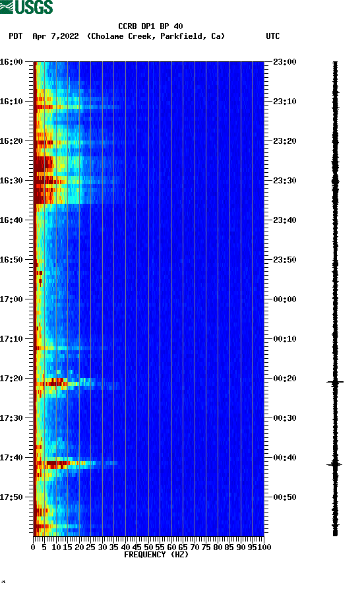Click the 00:50 UTC time label
The width and height of the screenshot is (364, 589).
(x=285, y=497)
